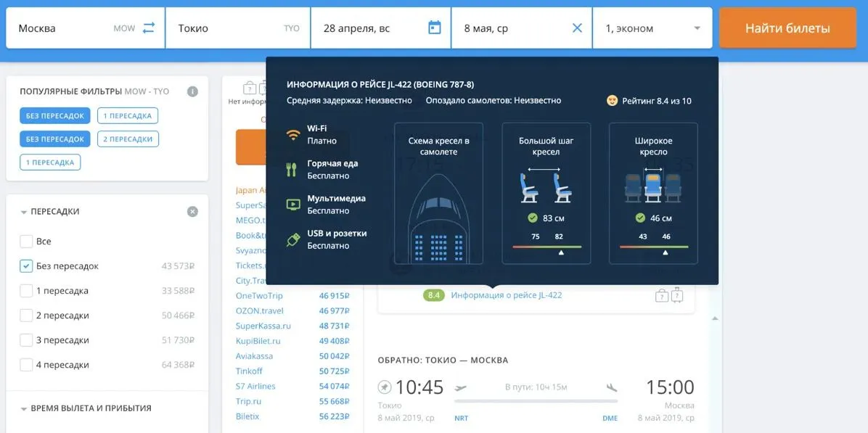Click the swap origin and destination arrows

click(x=149, y=28)
